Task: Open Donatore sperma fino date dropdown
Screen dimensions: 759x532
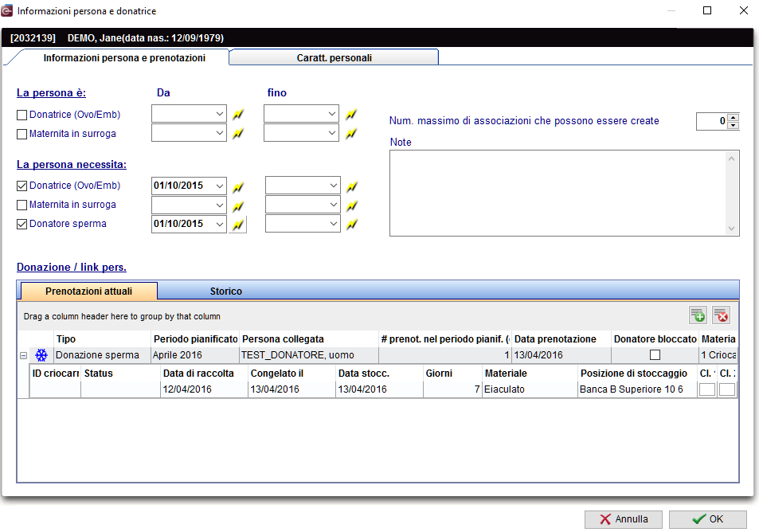Action: [x=334, y=224]
